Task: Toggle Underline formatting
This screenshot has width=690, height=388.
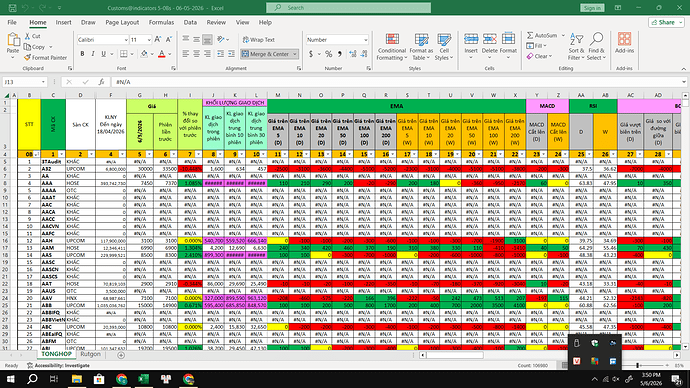Action: (103, 54)
